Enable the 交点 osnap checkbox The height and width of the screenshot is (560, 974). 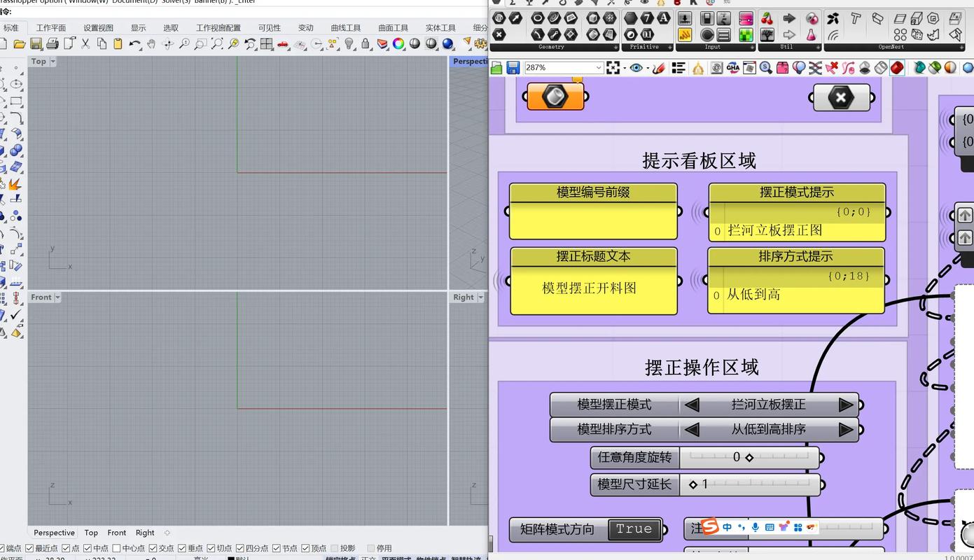click(x=152, y=548)
